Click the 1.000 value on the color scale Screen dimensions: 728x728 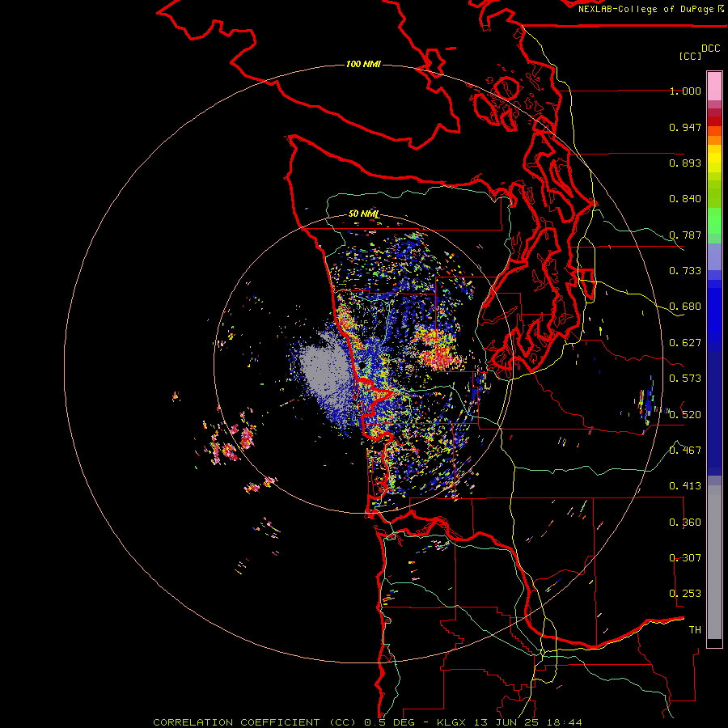(685, 91)
